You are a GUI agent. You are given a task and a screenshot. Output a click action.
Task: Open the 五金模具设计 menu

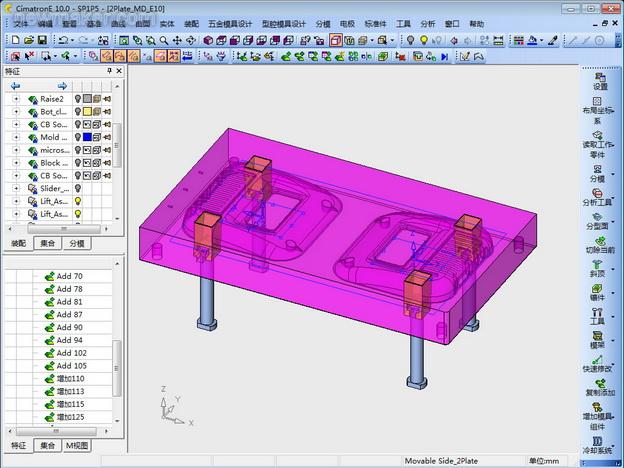click(230, 24)
